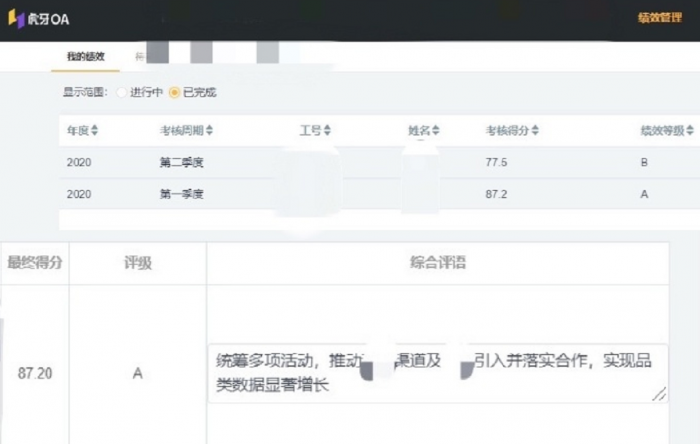Image resolution: width=700 pixels, height=444 pixels.
Task: Click the 综合评语 comment text area
Action: [438, 373]
